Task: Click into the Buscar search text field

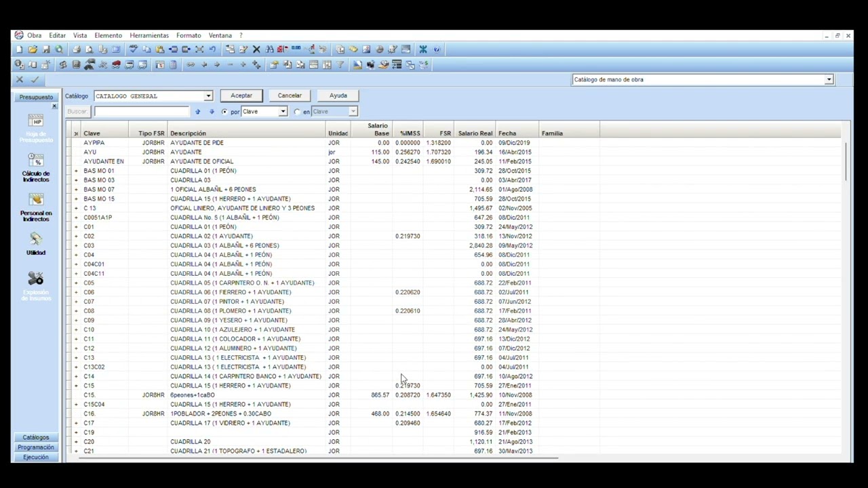Action: point(142,112)
